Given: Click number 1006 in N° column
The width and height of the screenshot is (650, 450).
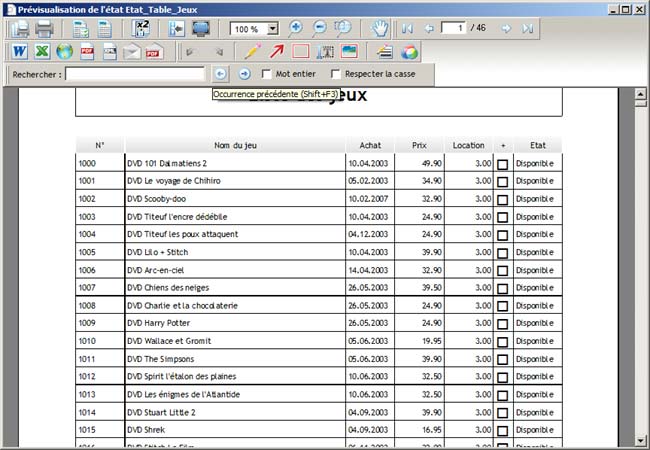Looking at the screenshot, I should point(87,270).
